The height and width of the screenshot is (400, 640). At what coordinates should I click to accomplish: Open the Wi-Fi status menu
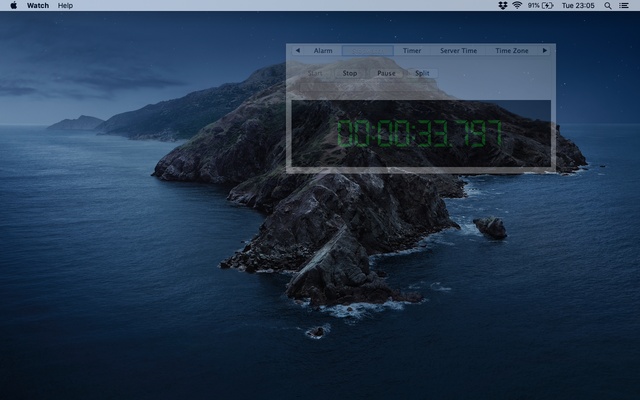click(x=517, y=5)
